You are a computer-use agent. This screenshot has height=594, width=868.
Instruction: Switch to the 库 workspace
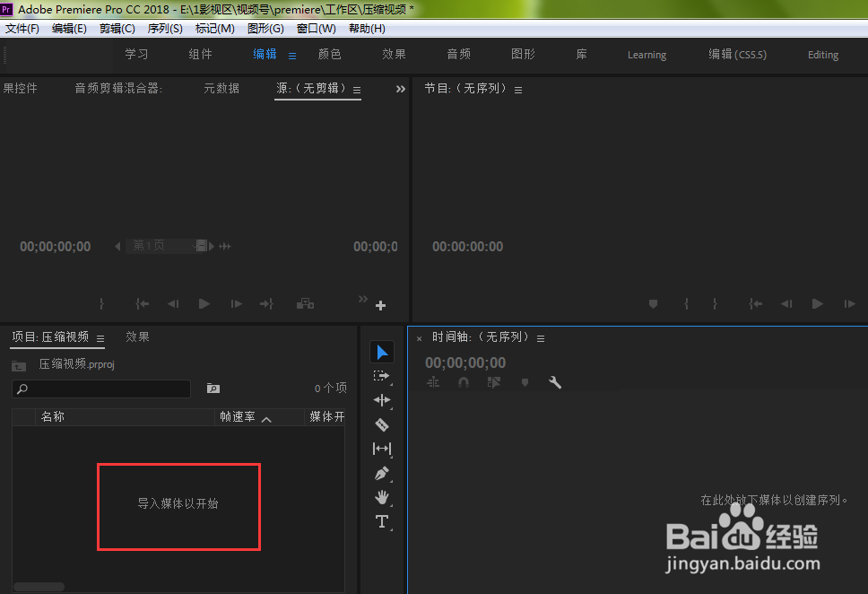[x=581, y=55]
